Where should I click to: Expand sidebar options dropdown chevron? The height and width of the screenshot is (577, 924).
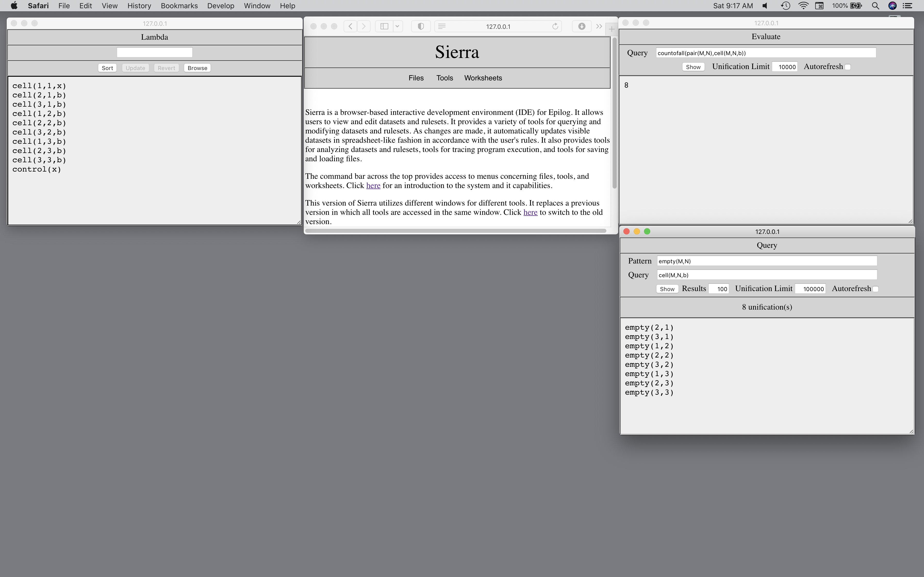coord(398,26)
